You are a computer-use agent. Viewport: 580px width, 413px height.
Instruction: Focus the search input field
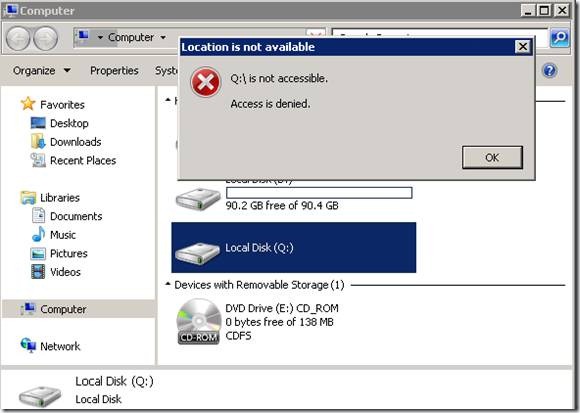click(439, 34)
